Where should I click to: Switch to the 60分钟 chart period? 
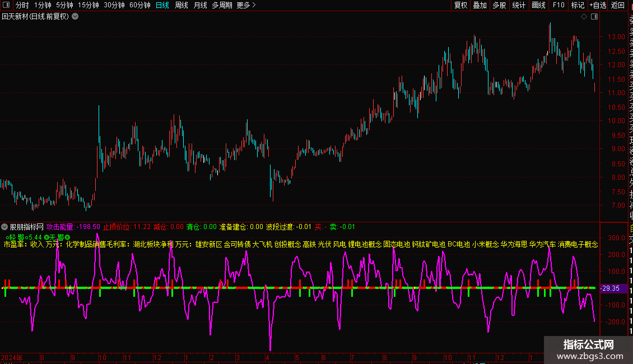(x=139, y=5)
